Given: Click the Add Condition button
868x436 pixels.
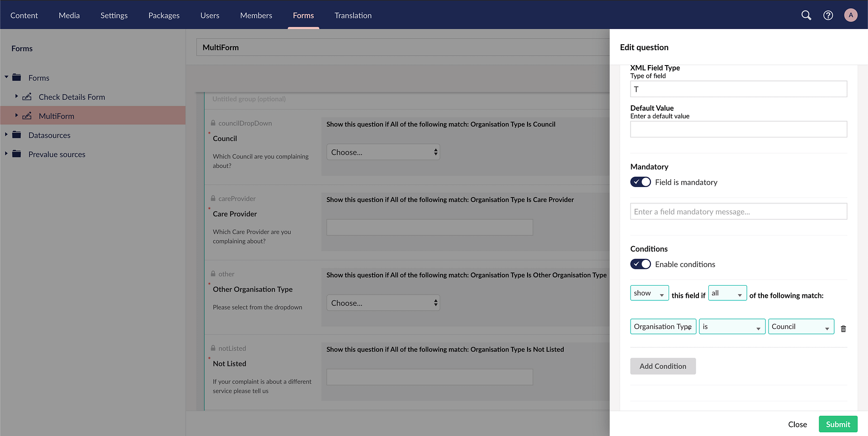Looking at the screenshot, I should tap(663, 366).
